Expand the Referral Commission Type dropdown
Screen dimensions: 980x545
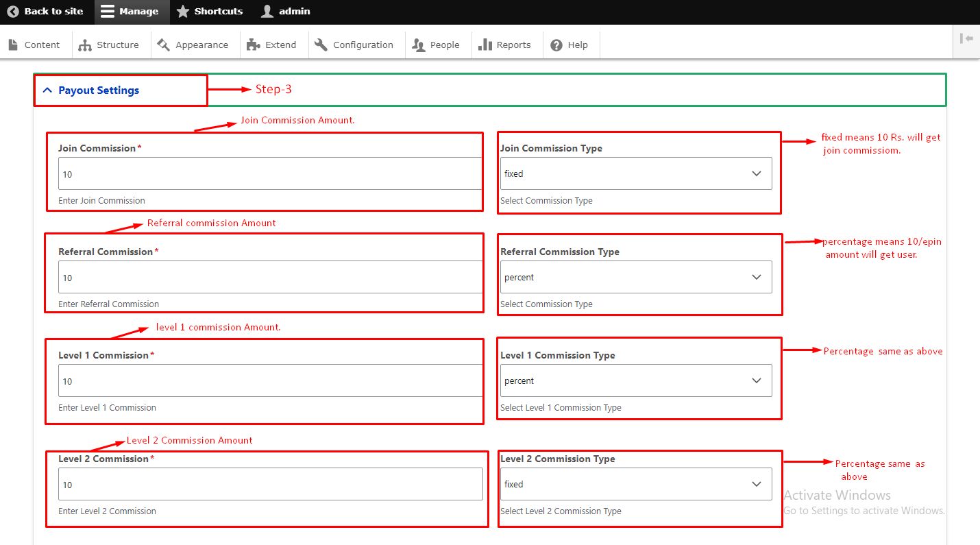tap(635, 278)
